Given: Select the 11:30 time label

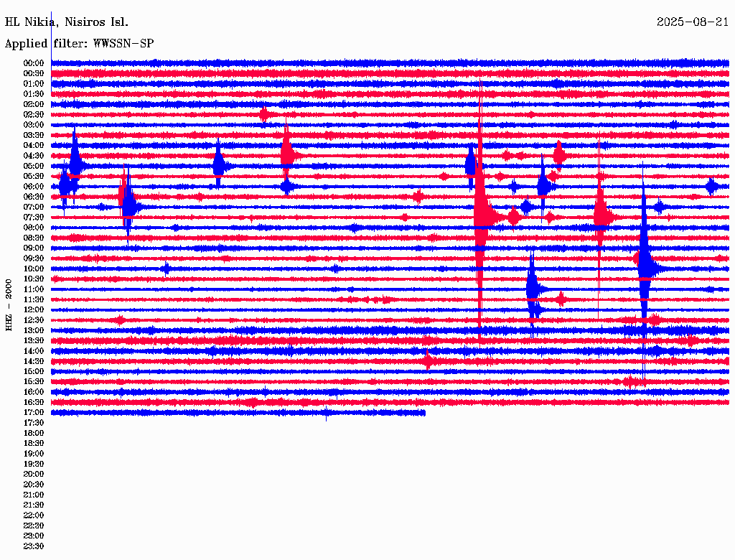Looking at the screenshot, I should 34,299.
